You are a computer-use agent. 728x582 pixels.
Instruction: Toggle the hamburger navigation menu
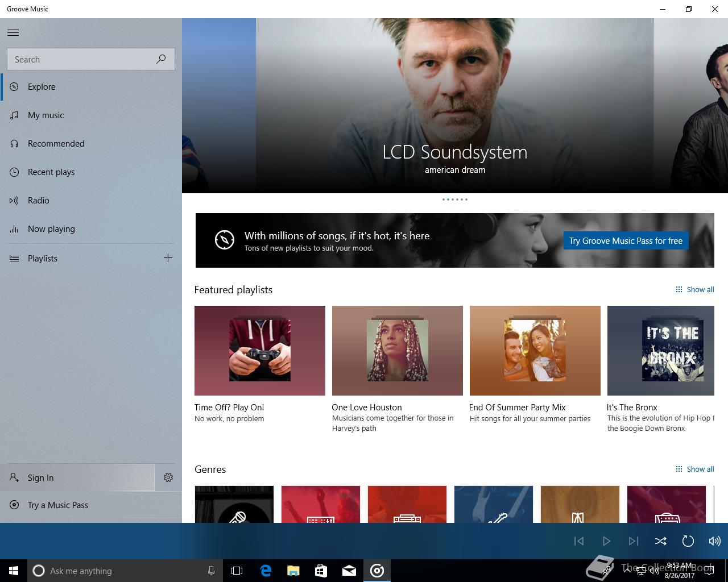point(13,32)
